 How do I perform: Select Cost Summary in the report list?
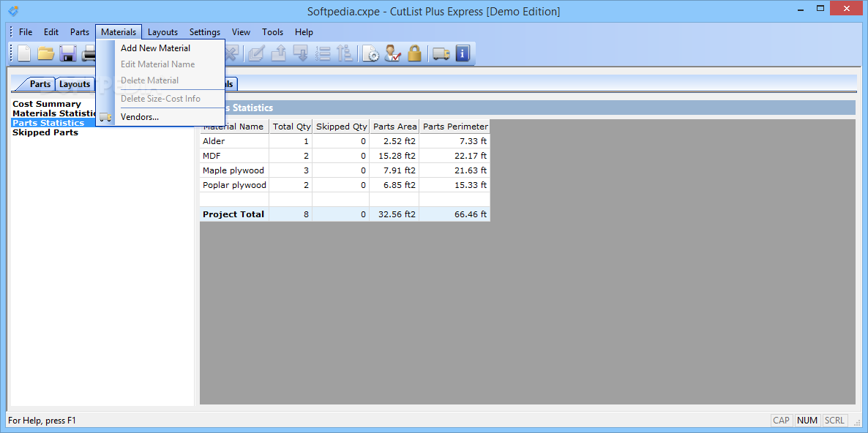[47, 104]
